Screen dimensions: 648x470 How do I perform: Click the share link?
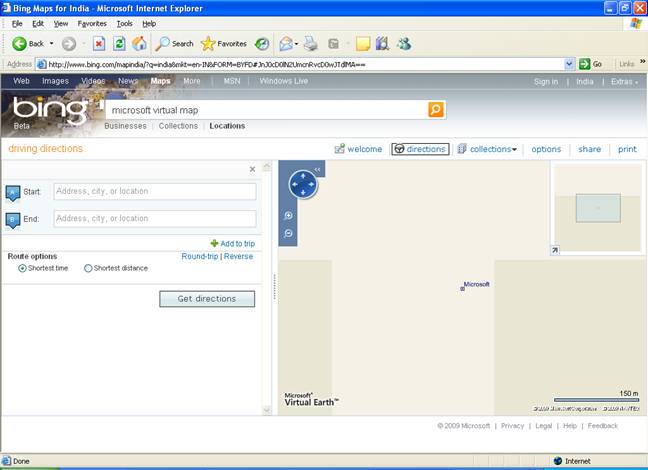589,149
